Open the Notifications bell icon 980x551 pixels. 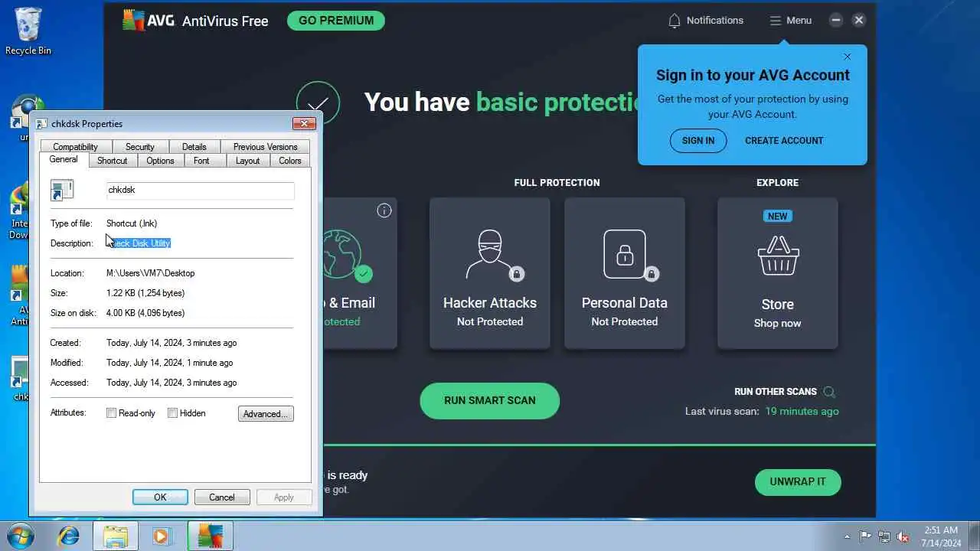pos(675,21)
